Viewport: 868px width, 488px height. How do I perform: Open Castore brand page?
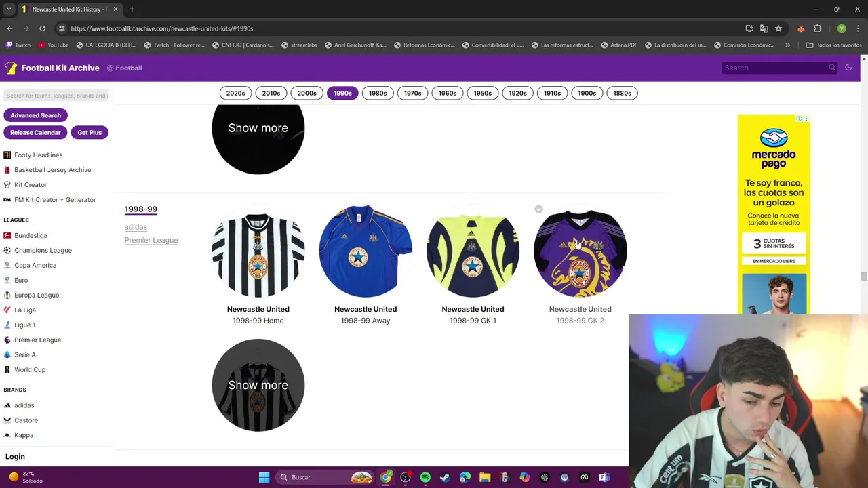coord(26,420)
